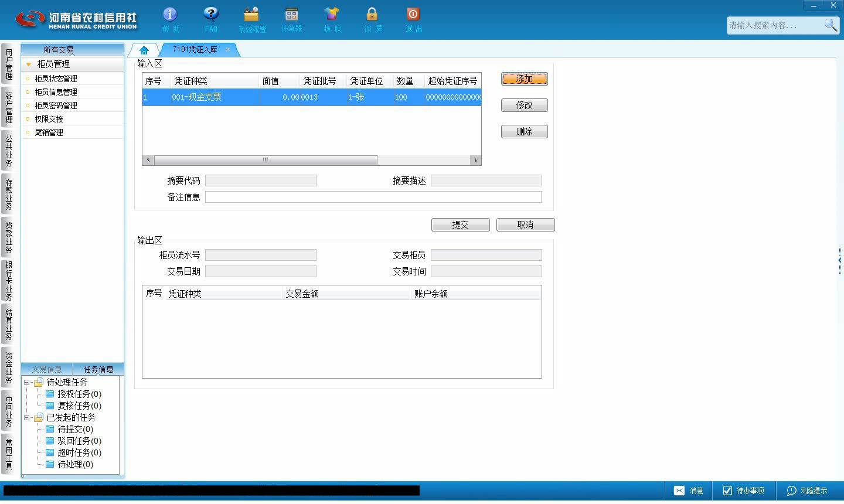Open 驳回任务(0) folder
This screenshot has width=844, height=504.
73,441
